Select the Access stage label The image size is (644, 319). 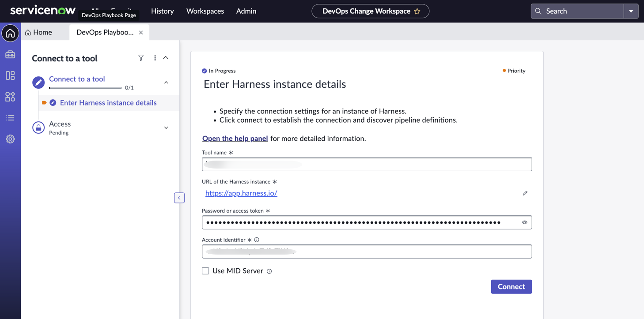point(60,124)
